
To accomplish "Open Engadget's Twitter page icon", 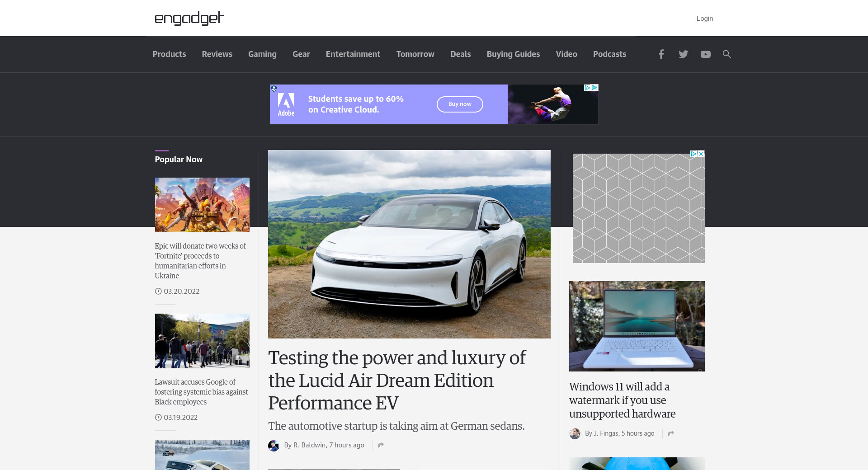I will (x=683, y=54).
